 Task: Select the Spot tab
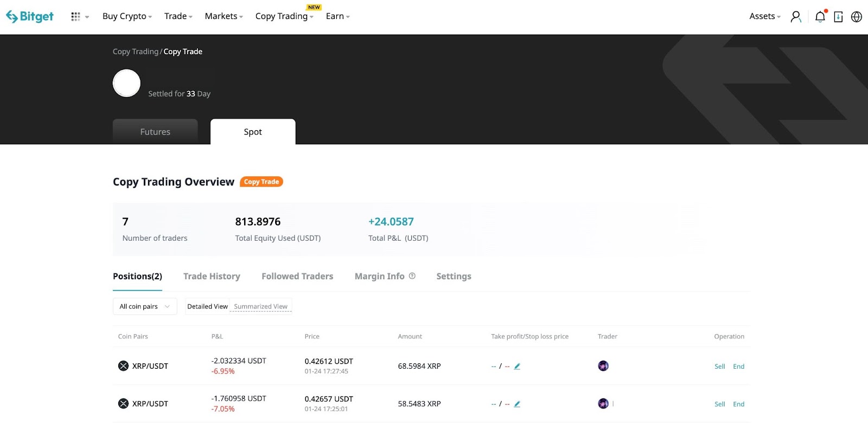253,132
